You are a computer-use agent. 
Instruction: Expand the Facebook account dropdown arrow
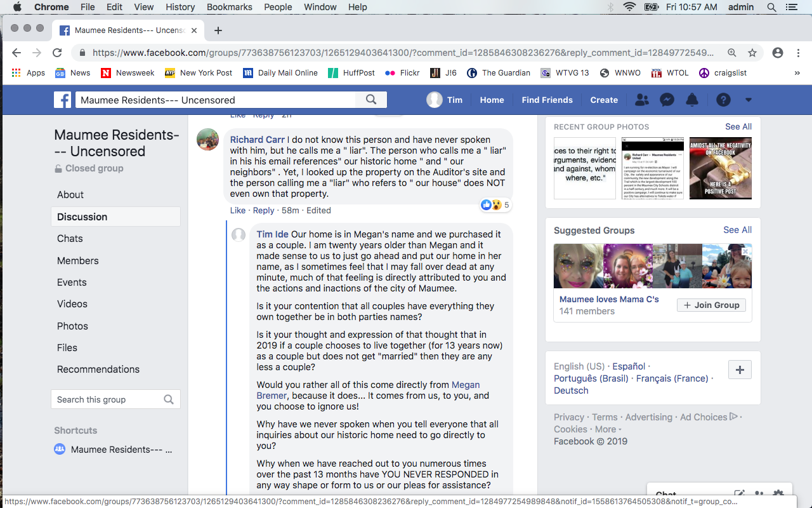click(x=749, y=100)
